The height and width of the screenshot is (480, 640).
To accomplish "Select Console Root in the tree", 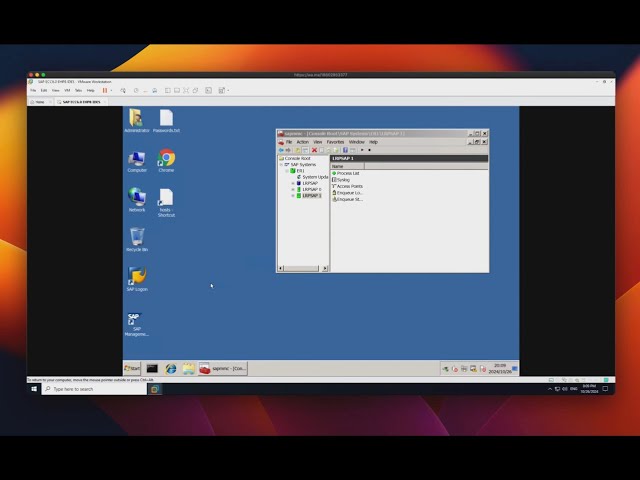I will tap(297, 158).
